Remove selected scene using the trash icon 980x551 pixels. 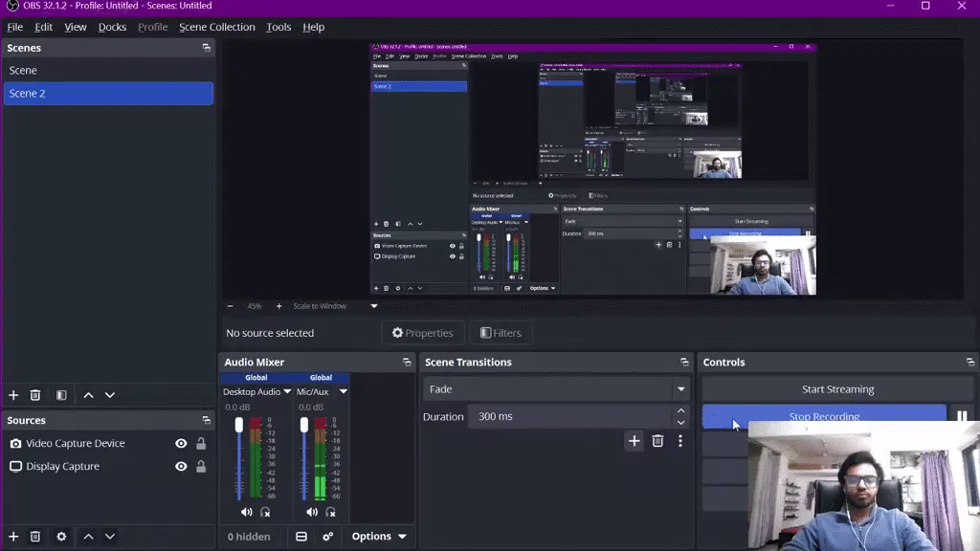pyautogui.click(x=35, y=395)
